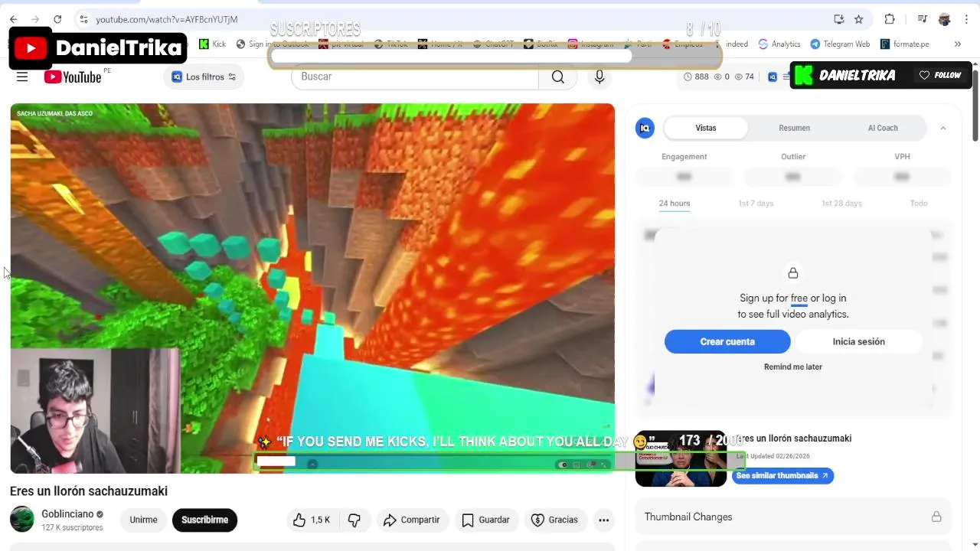This screenshot has height=551, width=980.
Task: Dismiss with Remind me later
Action: (793, 367)
